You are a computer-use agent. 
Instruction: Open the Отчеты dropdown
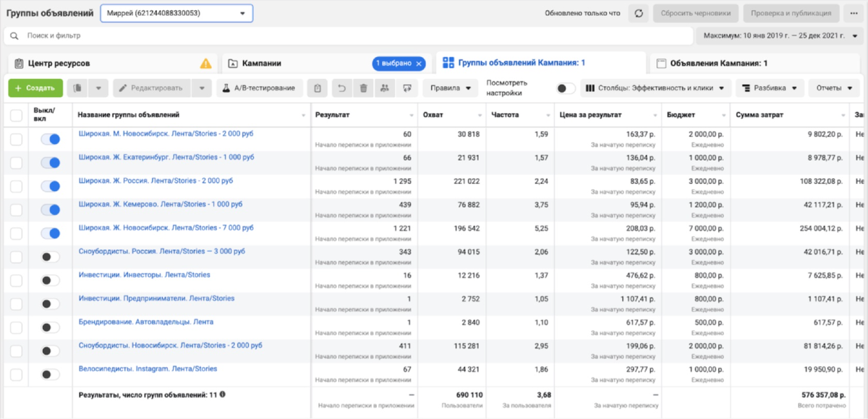tap(834, 88)
